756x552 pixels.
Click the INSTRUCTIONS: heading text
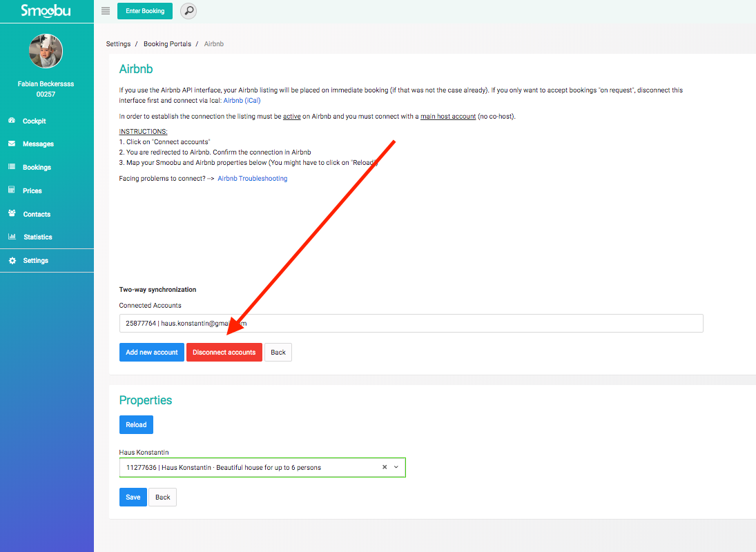pyautogui.click(x=143, y=132)
